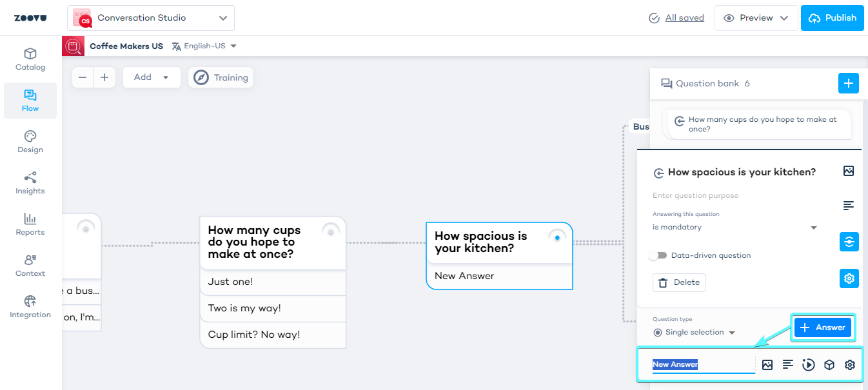868x390 pixels.
Task: Open the English-US language dropdown
Action: 204,46
